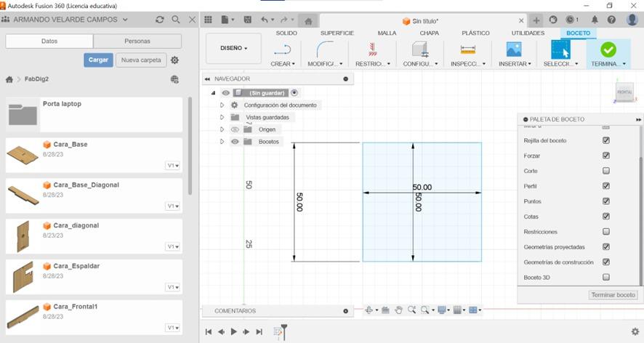This screenshot has width=644, height=343.
Task: Click the pan hand icon in navigation bar
Action: tap(398, 310)
